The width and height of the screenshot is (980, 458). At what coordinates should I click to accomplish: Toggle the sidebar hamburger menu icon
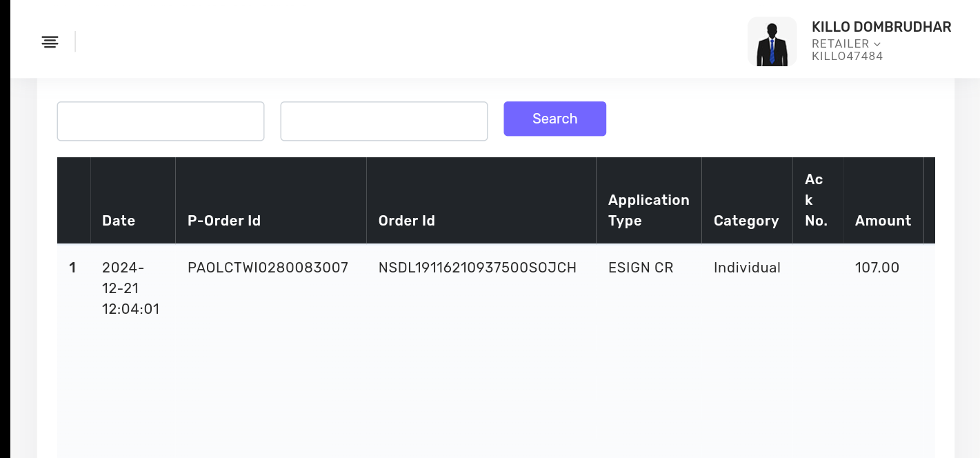tap(50, 42)
